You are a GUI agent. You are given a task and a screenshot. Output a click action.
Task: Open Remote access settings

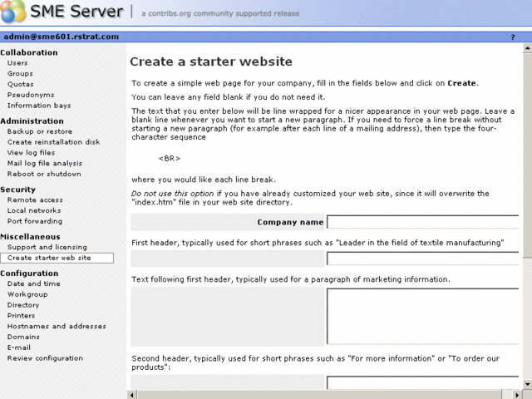point(35,200)
